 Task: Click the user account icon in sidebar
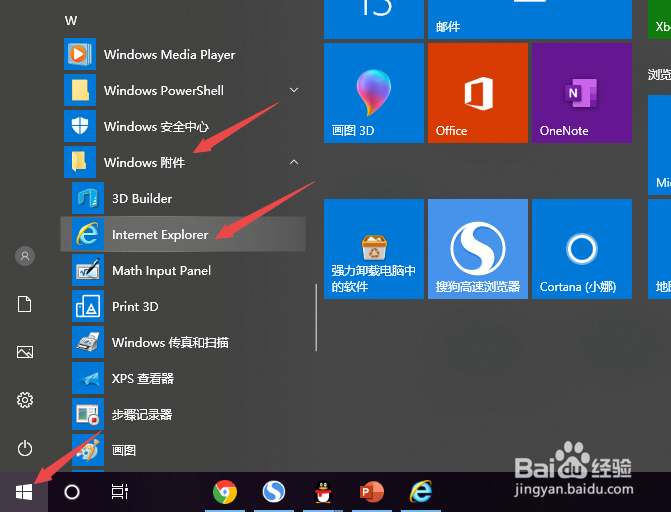coord(25,256)
